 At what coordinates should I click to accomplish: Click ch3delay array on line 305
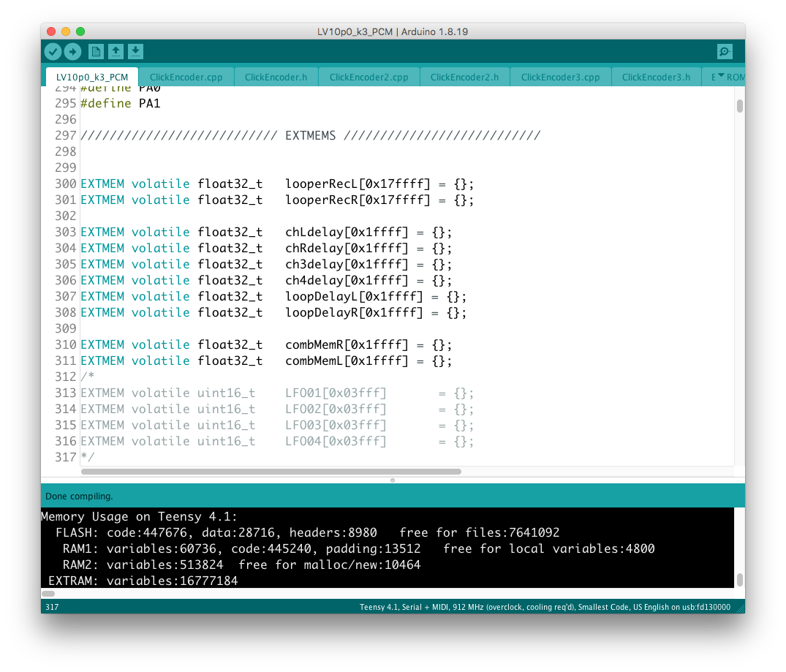[347, 264]
